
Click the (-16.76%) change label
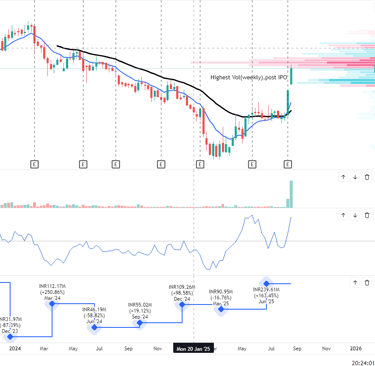pos(220,298)
